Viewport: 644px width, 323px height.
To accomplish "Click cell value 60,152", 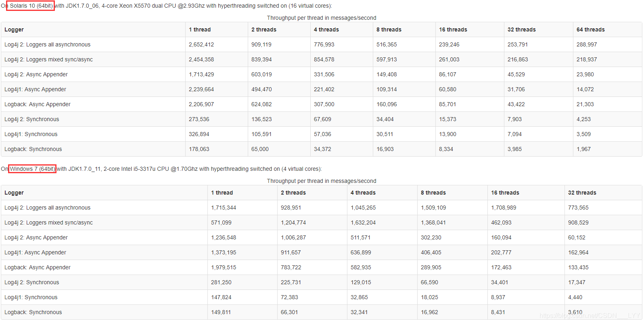I will click(x=577, y=237).
